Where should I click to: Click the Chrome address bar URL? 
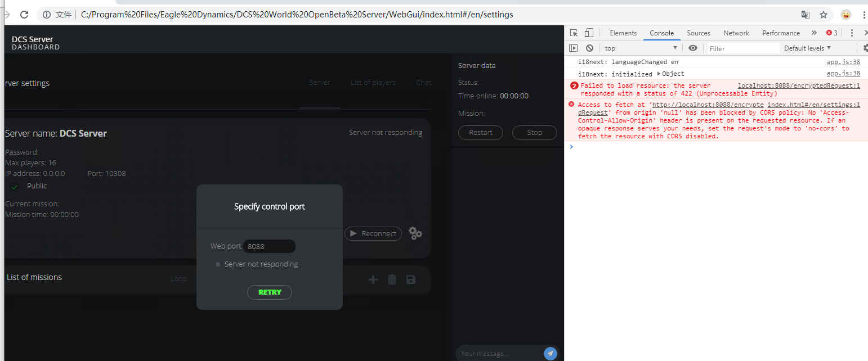(297, 15)
